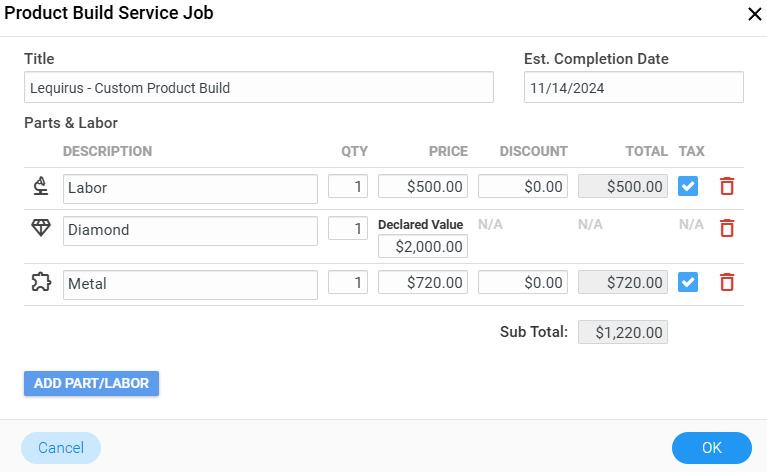Edit the Metal price field
The image size is (767, 472).
422,283
